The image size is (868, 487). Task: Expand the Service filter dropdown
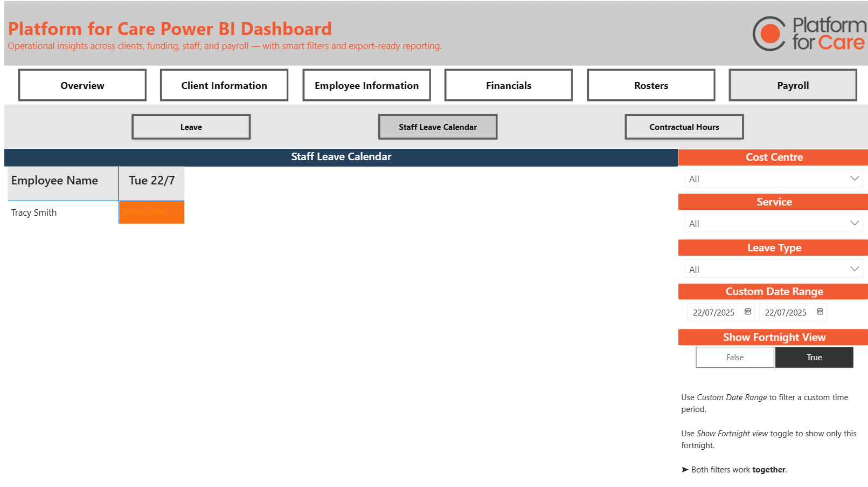(774, 223)
